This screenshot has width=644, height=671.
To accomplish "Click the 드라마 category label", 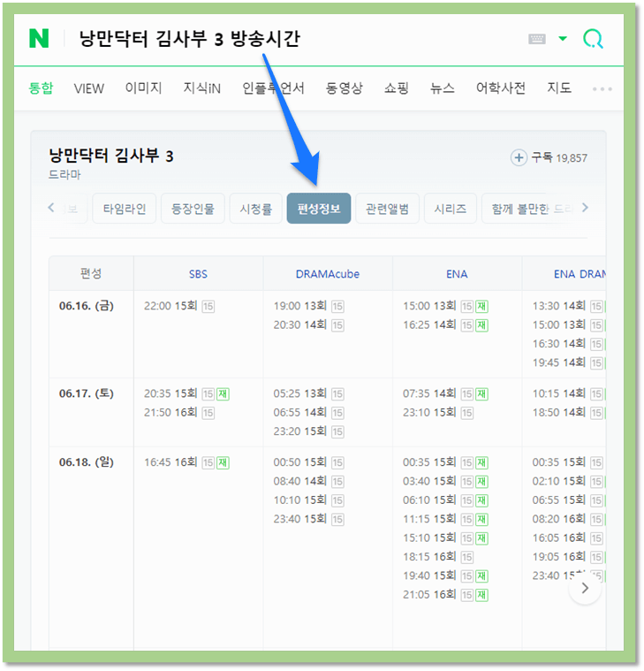I will click(64, 174).
